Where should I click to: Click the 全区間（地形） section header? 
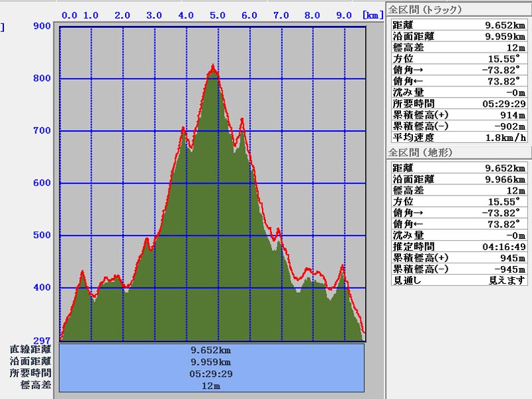420,153
